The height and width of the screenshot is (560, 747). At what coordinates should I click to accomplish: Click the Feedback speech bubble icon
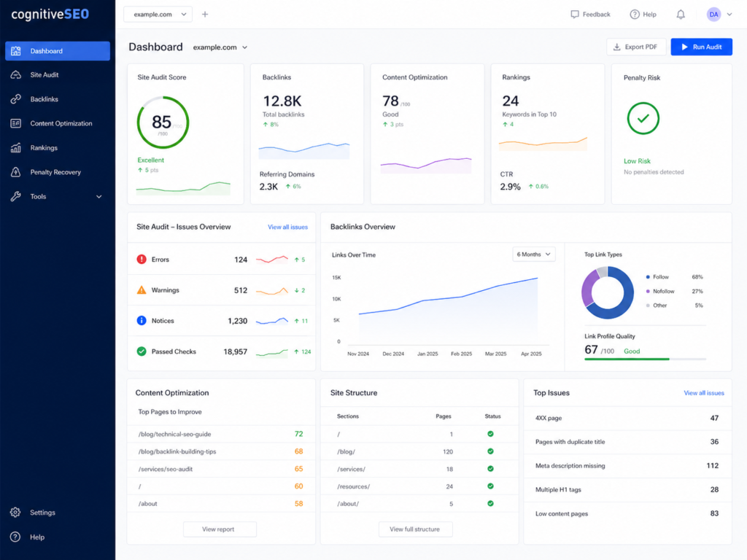click(575, 15)
